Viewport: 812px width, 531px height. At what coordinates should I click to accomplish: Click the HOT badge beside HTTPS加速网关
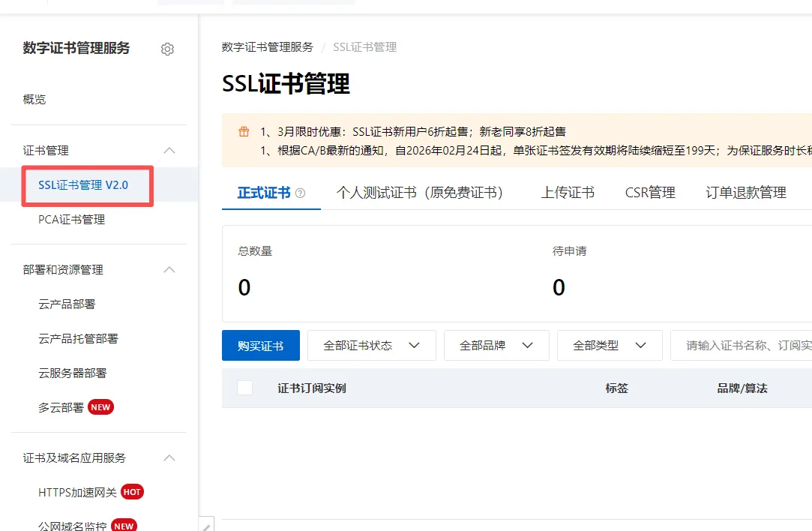(132, 492)
